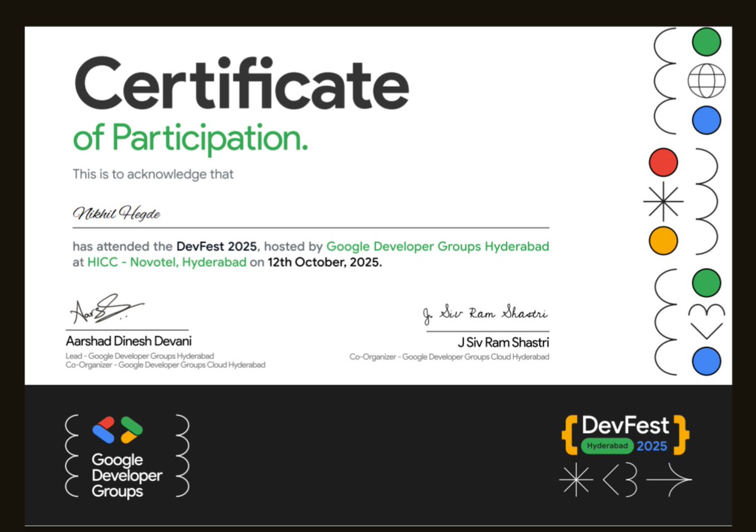Click the globe icon on the certificate border

tap(706, 81)
